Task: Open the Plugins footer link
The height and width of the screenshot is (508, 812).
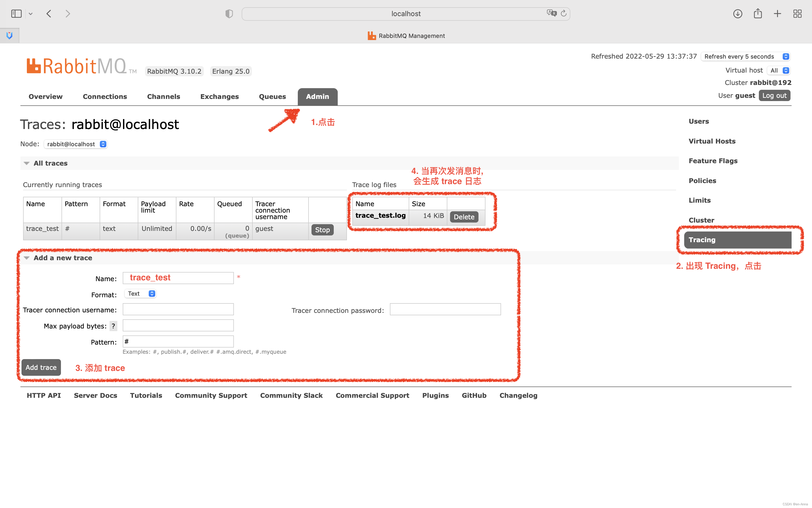Action: coord(435,395)
